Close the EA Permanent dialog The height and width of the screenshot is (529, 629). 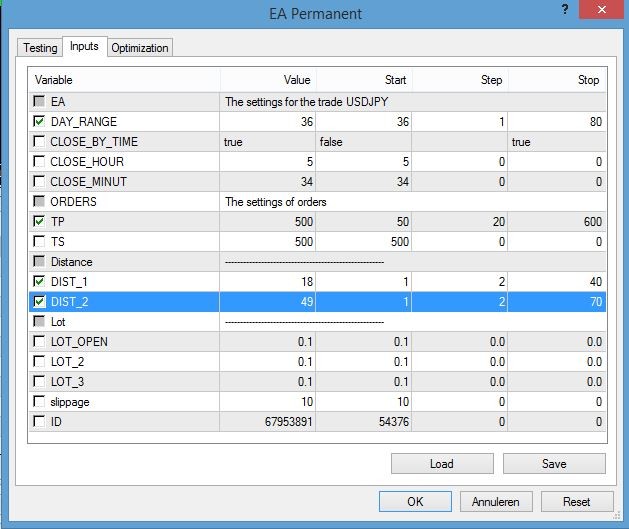pos(601,9)
